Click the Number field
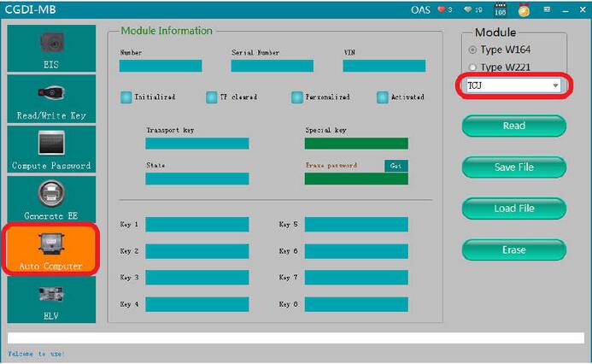The height and width of the screenshot is (364, 592). [161, 66]
